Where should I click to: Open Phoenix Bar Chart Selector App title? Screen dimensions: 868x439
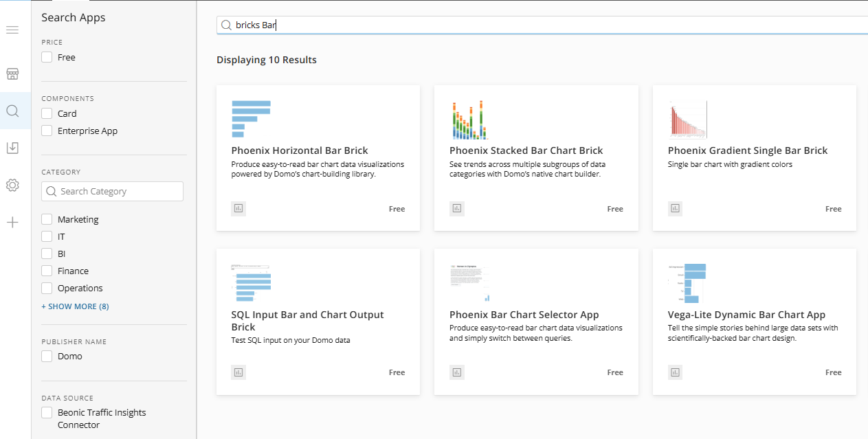(x=524, y=315)
